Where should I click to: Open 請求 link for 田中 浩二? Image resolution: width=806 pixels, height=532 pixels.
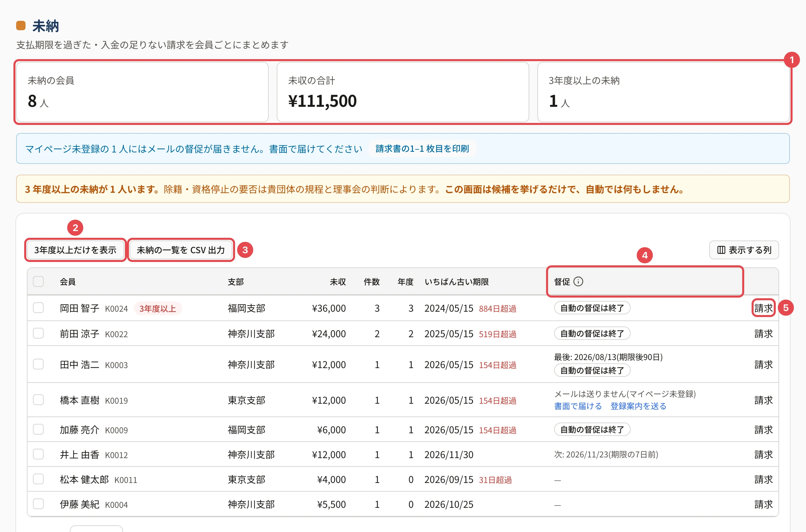pyautogui.click(x=763, y=364)
